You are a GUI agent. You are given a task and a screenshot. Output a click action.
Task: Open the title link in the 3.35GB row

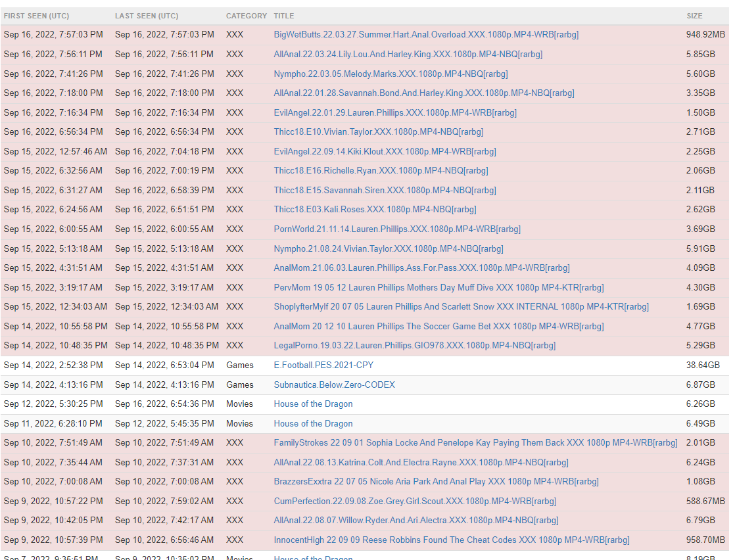tap(424, 93)
